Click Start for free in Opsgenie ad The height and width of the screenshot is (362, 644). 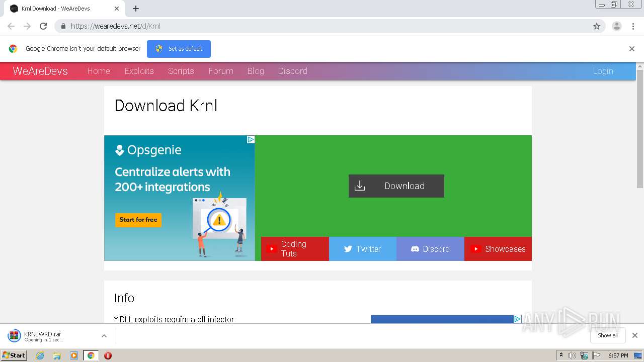(138, 220)
